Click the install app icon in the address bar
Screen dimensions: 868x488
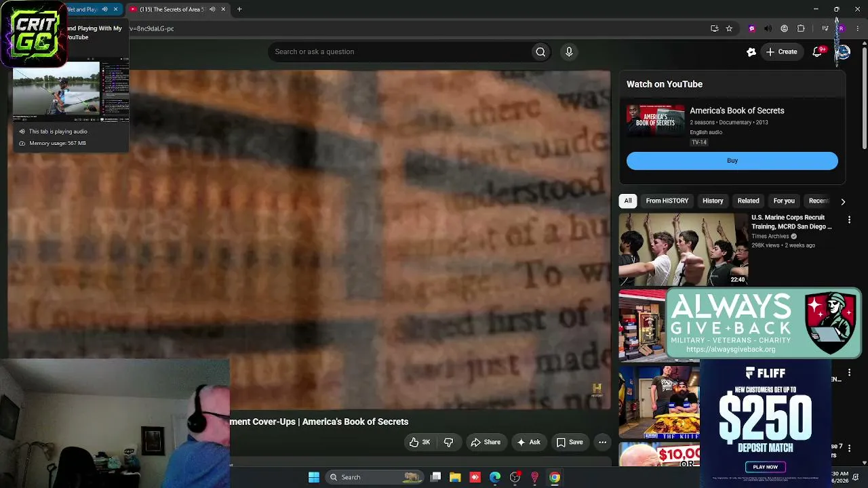(x=714, y=28)
